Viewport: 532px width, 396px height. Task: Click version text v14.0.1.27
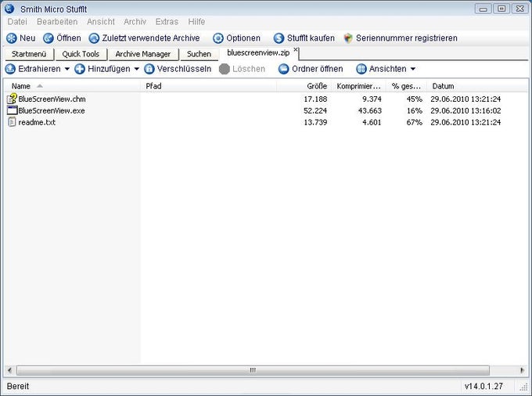(483, 386)
